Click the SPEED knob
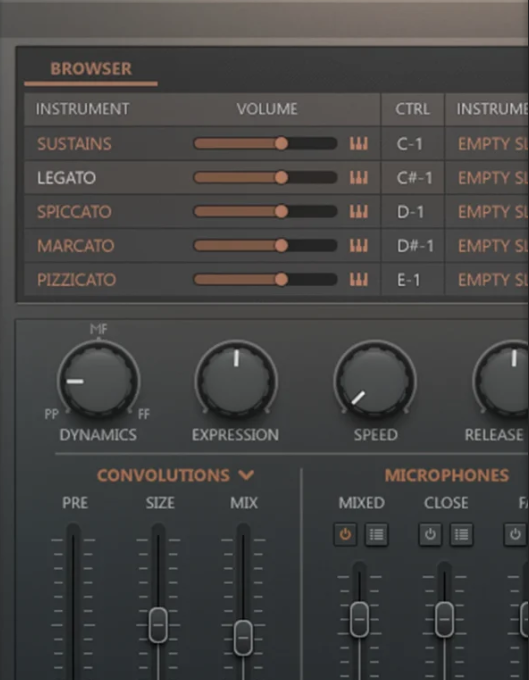 pos(375,381)
